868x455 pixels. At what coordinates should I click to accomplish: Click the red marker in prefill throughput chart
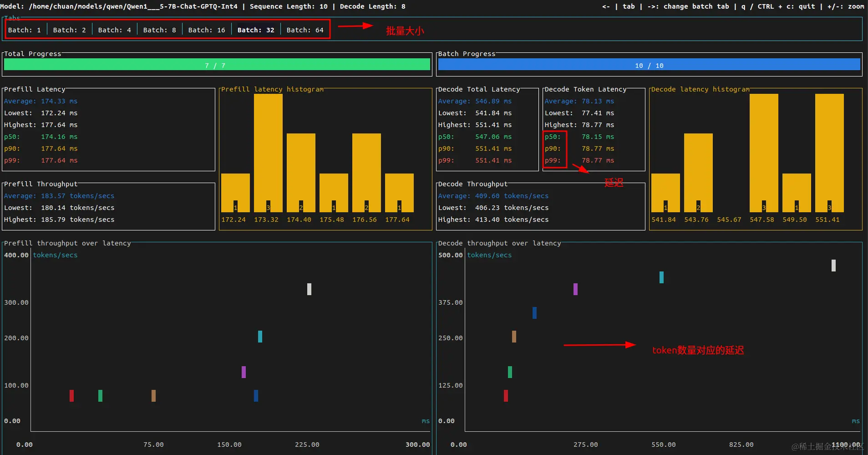pos(71,396)
